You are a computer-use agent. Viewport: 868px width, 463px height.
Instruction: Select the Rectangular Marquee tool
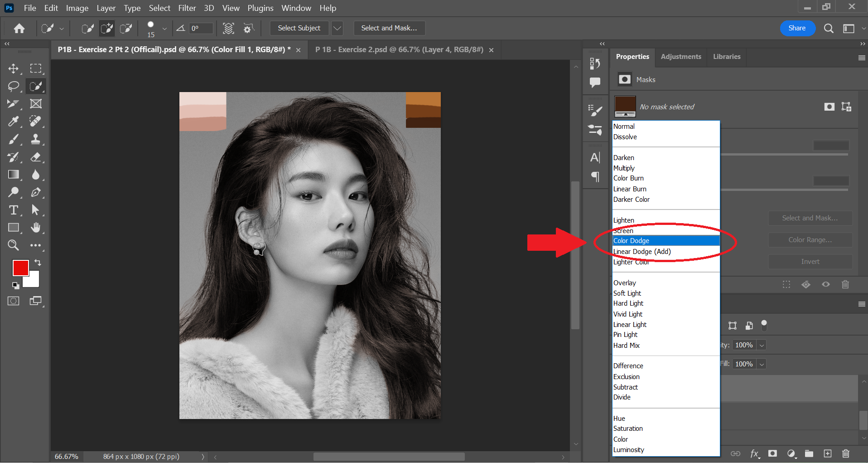[36, 68]
